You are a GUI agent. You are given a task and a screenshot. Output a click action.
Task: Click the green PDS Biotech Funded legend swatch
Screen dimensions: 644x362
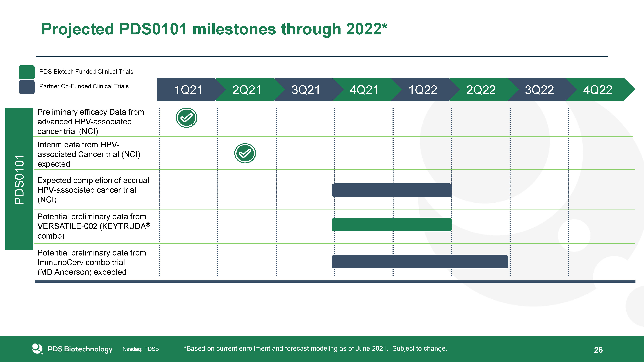[x=27, y=72]
